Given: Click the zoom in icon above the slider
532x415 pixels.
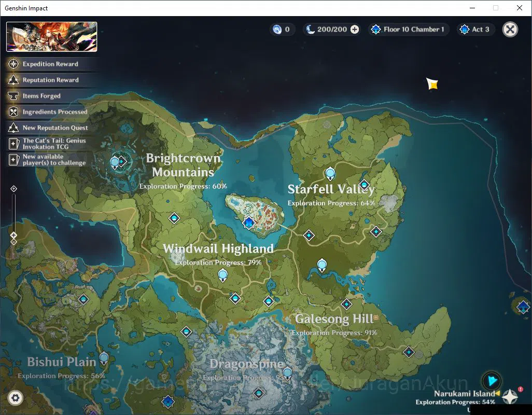Looking at the screenshot, I should [13, 189].
